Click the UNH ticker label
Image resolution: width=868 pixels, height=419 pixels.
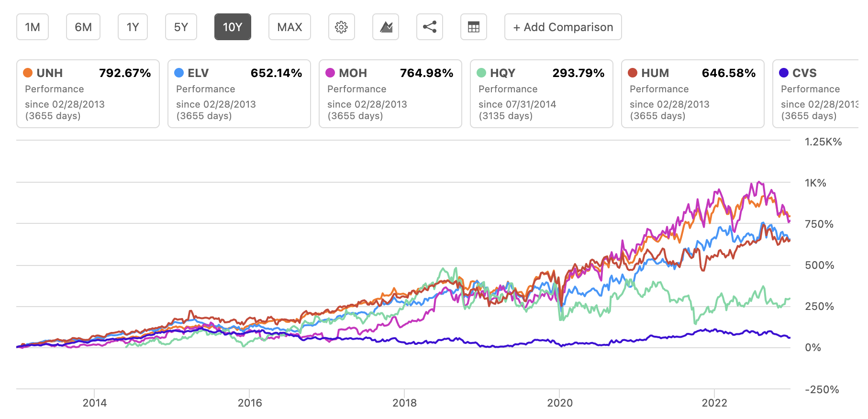[50, 73]
